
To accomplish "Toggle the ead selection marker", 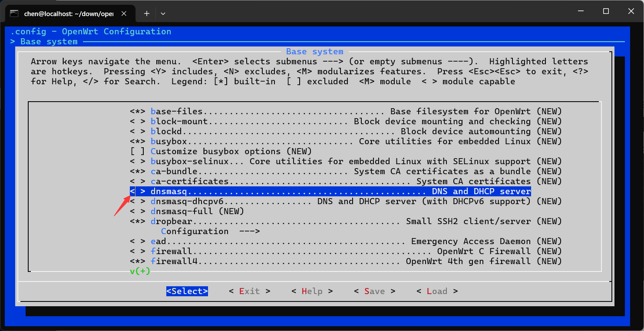I will pyautogui.click(x=138, y=242).
